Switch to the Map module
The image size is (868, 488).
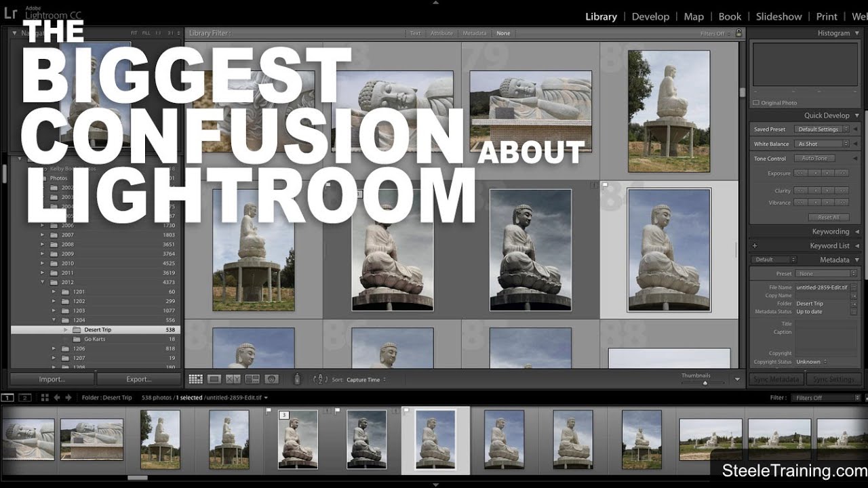point(694,16)
